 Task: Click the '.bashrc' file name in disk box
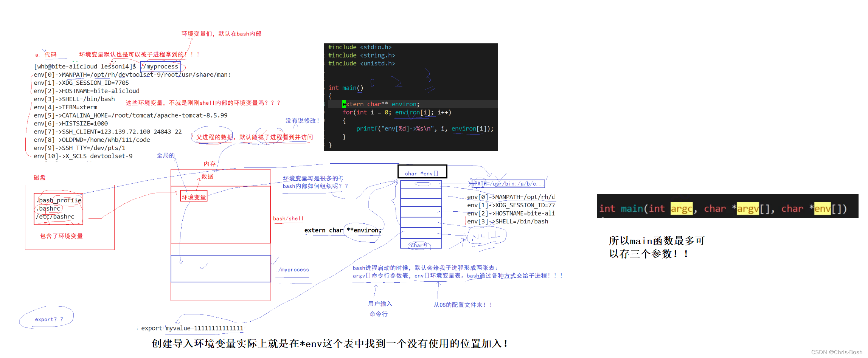(48, 209)
